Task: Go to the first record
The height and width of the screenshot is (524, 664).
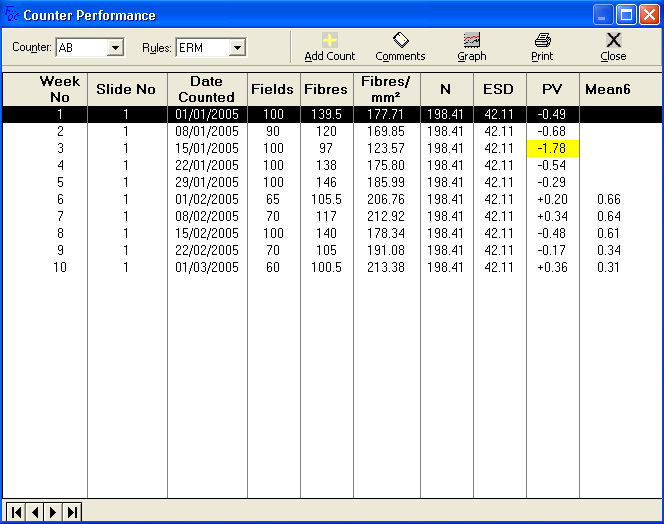Action: [16, 512]
